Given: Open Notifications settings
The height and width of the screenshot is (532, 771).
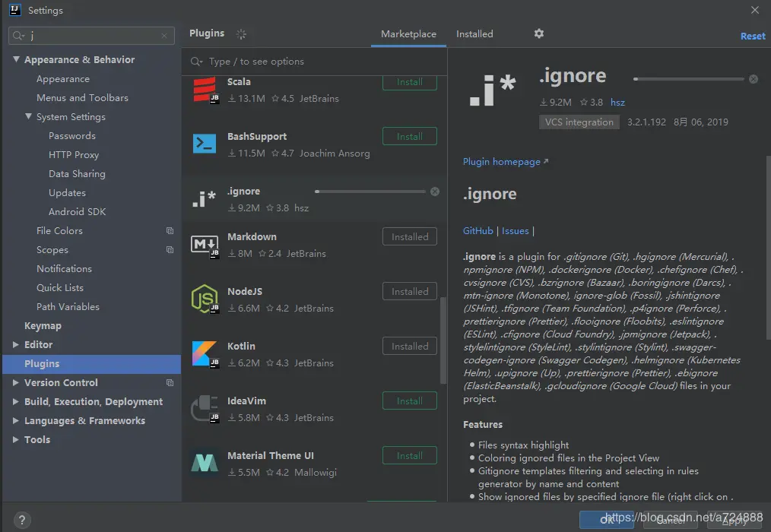Looking at the screenshot, I should pyautogui.click(x=64, y=269).
